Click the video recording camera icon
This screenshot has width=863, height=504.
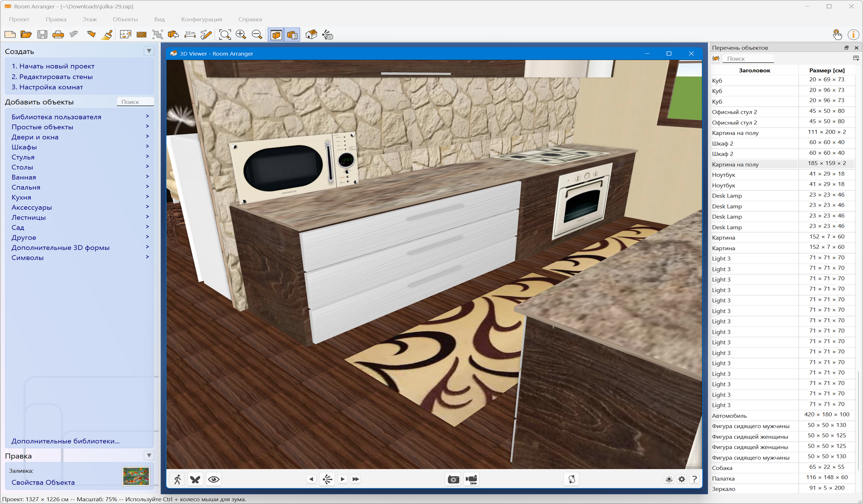tap(472, 479)
